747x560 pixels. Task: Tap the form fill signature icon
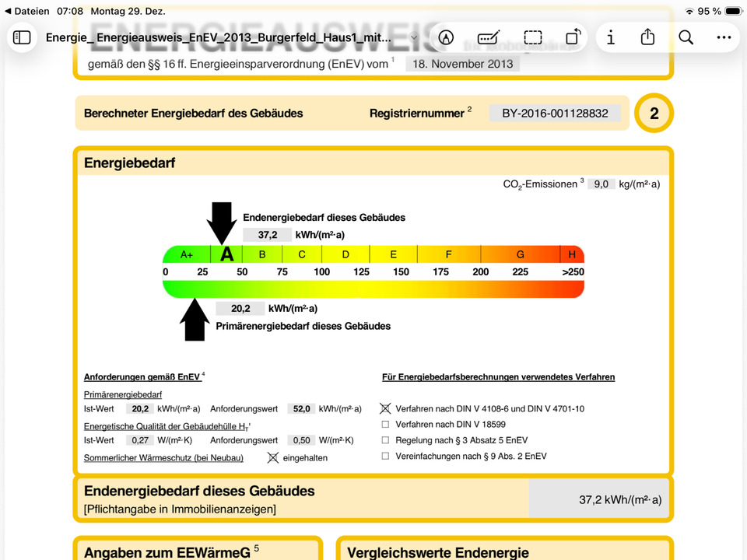489,37
